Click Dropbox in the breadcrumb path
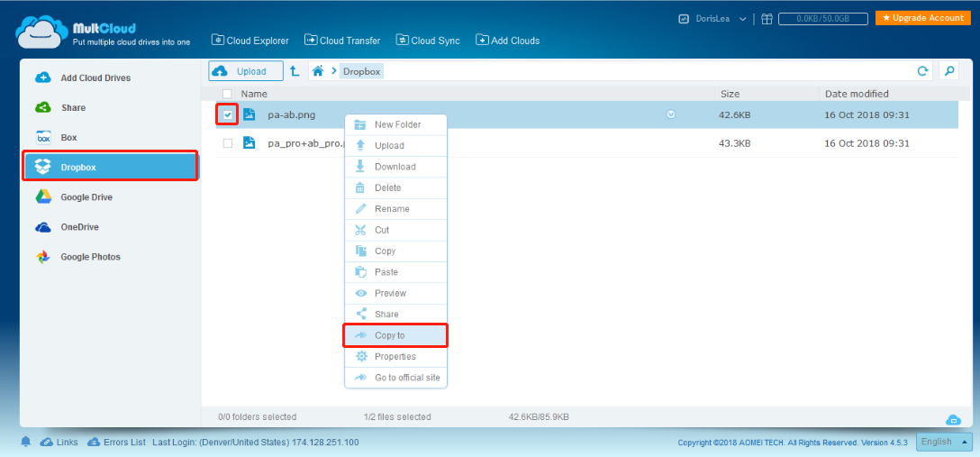This screenshot has height=457, width=980. tap(361, 71)
